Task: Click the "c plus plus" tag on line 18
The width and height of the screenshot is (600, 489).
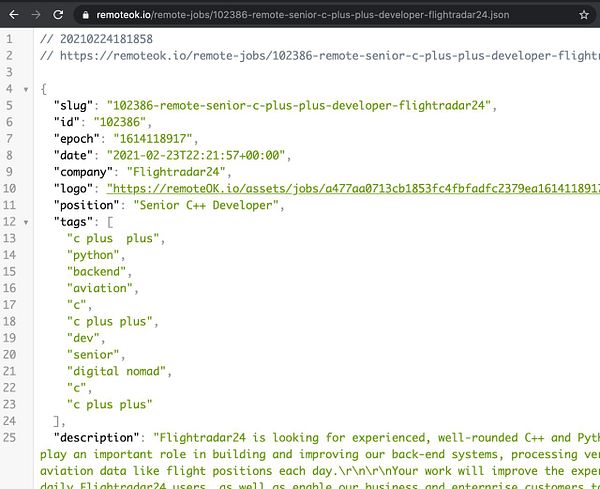Action: (x=110, y=321)
